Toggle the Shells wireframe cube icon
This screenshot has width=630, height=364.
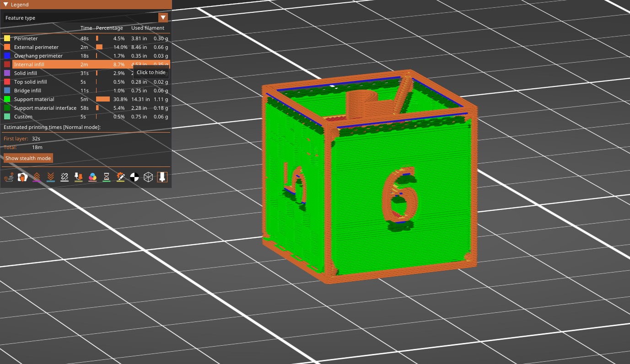coord(148,177)
